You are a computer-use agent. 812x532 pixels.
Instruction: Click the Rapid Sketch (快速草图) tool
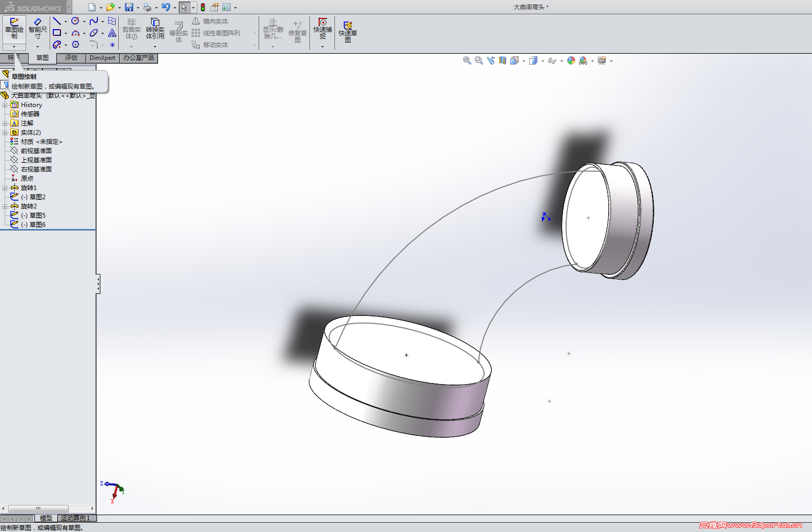click(348, 32)
